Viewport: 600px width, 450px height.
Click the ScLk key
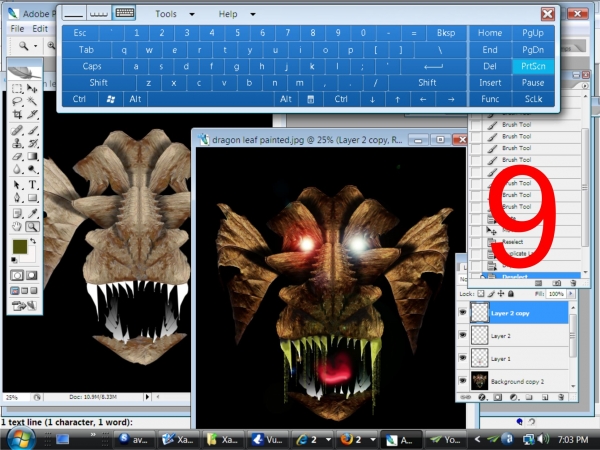(x=533, y=99)
